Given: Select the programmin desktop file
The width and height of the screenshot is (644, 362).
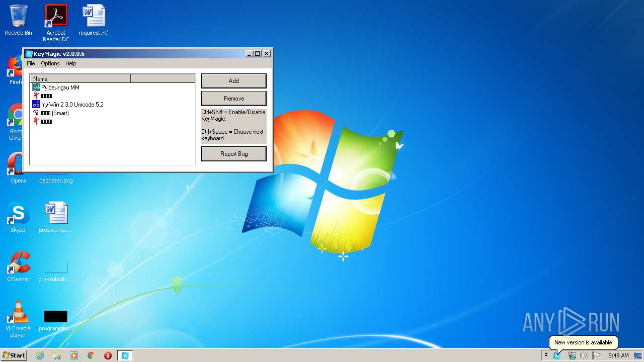Looking at the screenshot, I should (x=56, y=320).
